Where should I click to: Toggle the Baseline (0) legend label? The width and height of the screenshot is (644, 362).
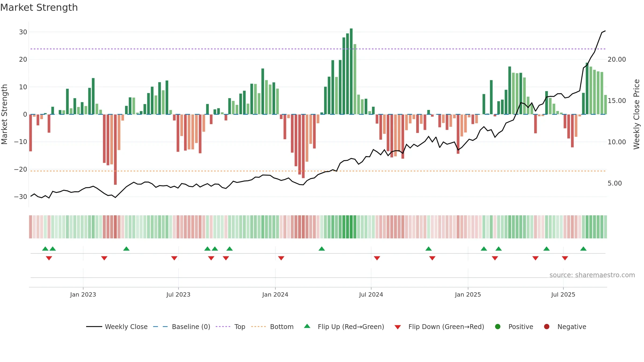(191, 327)
